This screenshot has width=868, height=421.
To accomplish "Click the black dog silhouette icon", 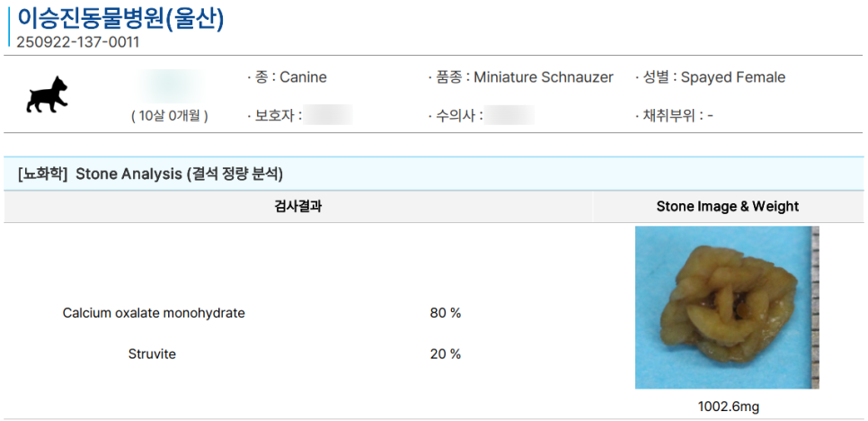I will [x=47, y=94].
